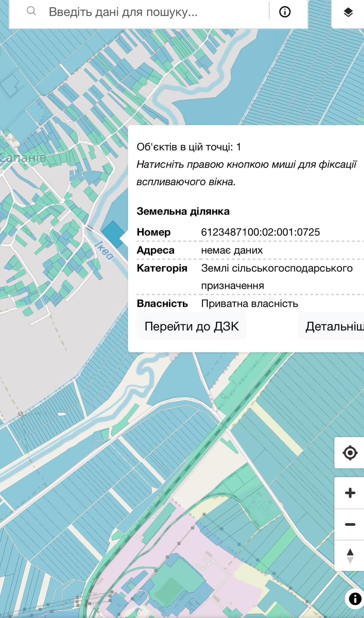Click the Приватна власність value

(x=250, y=304)
